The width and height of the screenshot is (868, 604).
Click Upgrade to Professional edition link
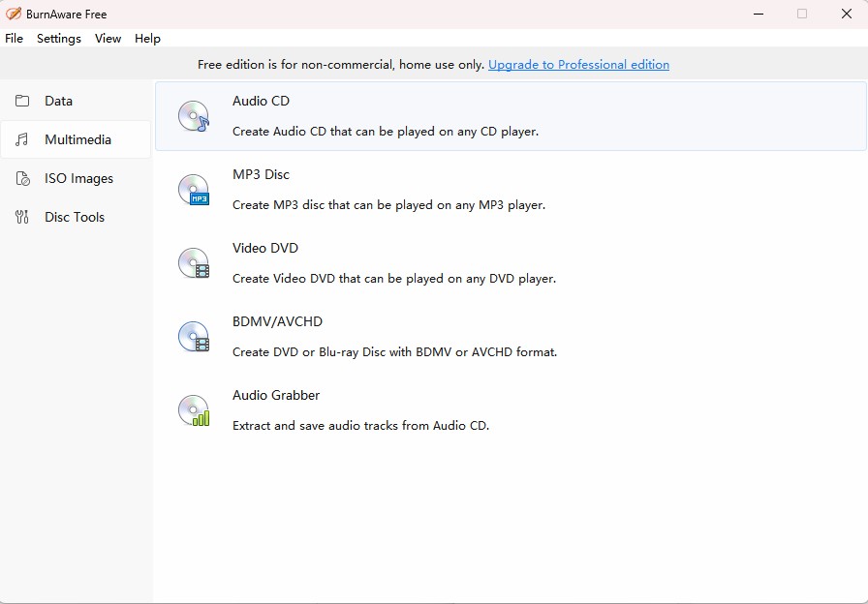(x=578, y=65)
